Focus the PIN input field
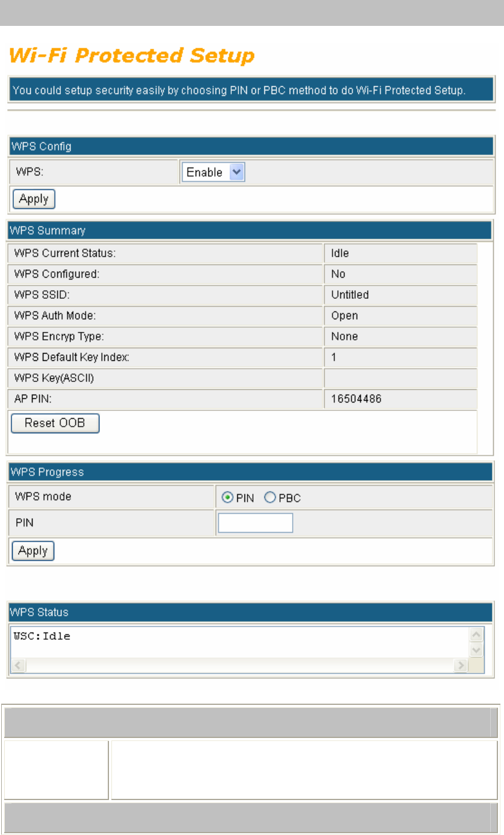This screenshot has height=835, width=504. [255, 523]
